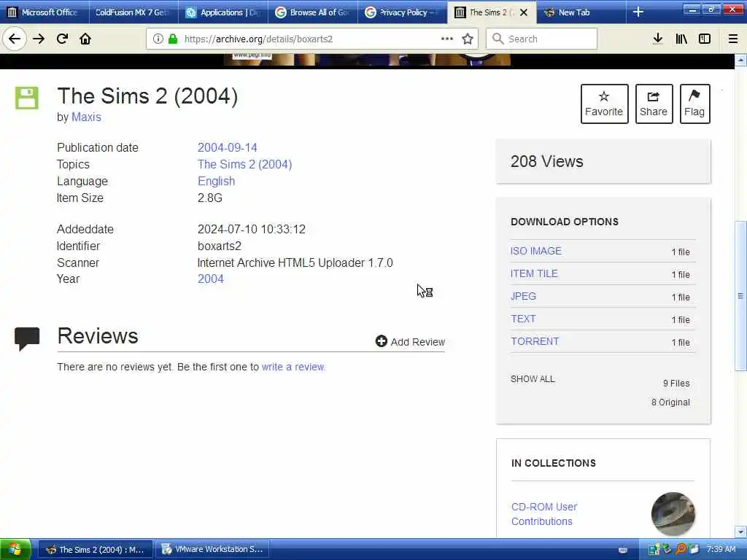
Task: Click the green floppy disk software icon
Action: [27, 98]
